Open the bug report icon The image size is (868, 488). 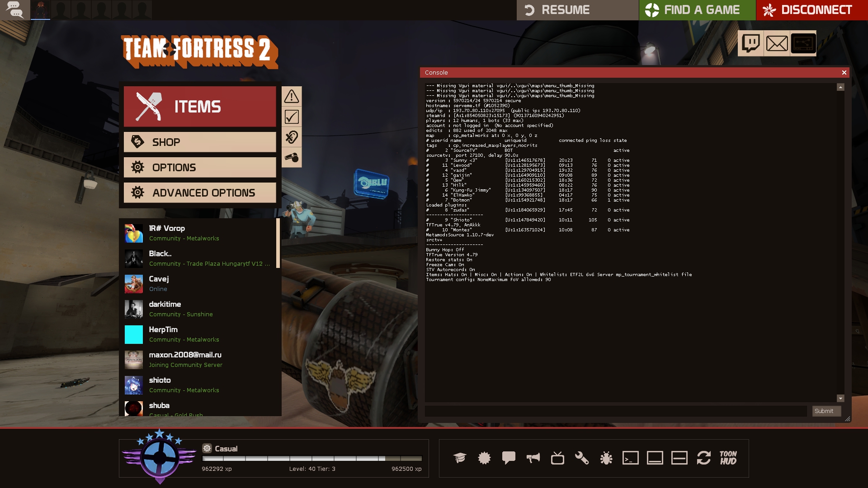(x=606, y=458)
